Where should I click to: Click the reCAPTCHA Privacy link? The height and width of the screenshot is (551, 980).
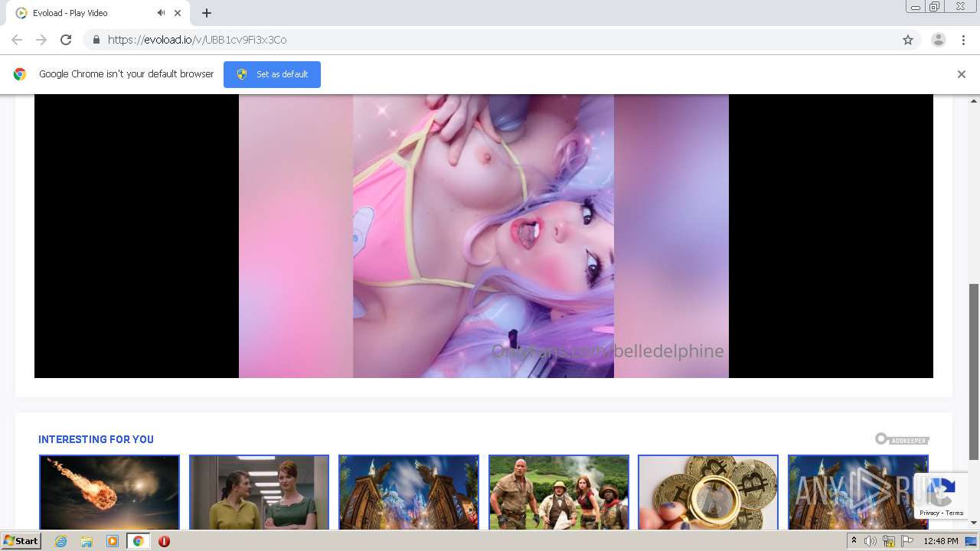pyautogui.click(x=929, y=513)
